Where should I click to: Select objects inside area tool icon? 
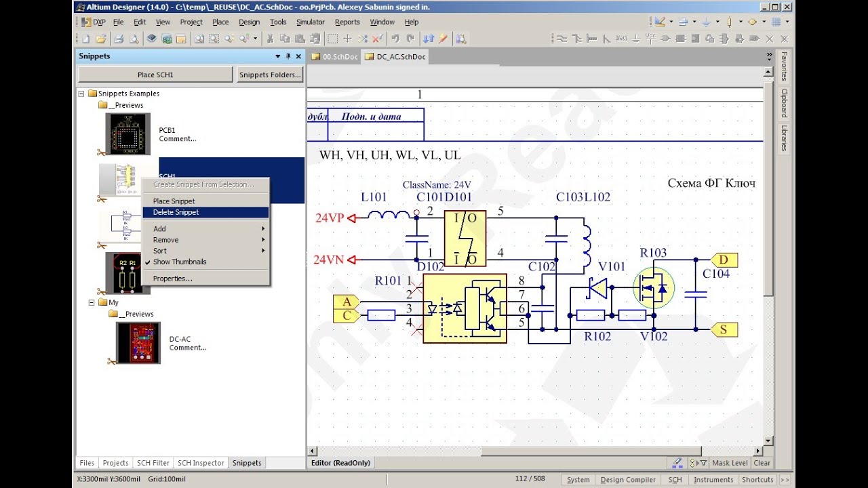coord(332,39)
